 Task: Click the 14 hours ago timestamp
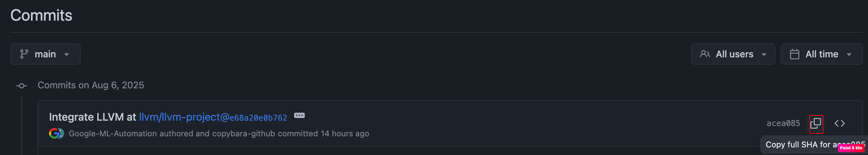click(x=345, y=134)
